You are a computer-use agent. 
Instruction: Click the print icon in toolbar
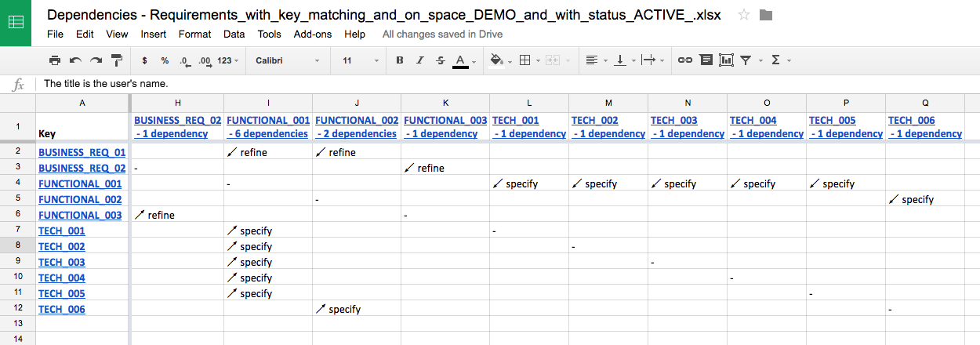(55, 60)
